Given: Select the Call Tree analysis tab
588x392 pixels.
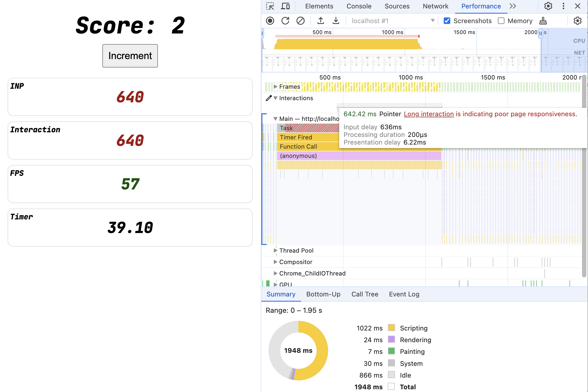Looking at the screenshot, I should pyautogui.click(x=365, y=293).
